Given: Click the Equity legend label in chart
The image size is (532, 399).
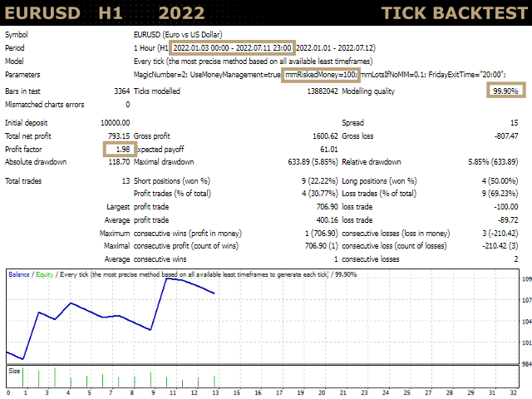Looking at the screenshot, I should tap(46, 273).
